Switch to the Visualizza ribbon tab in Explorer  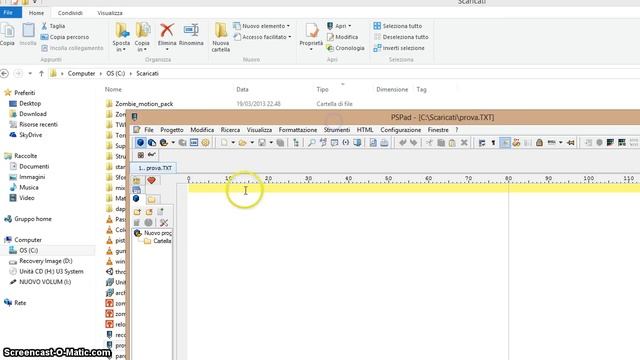tap(110, 13)
